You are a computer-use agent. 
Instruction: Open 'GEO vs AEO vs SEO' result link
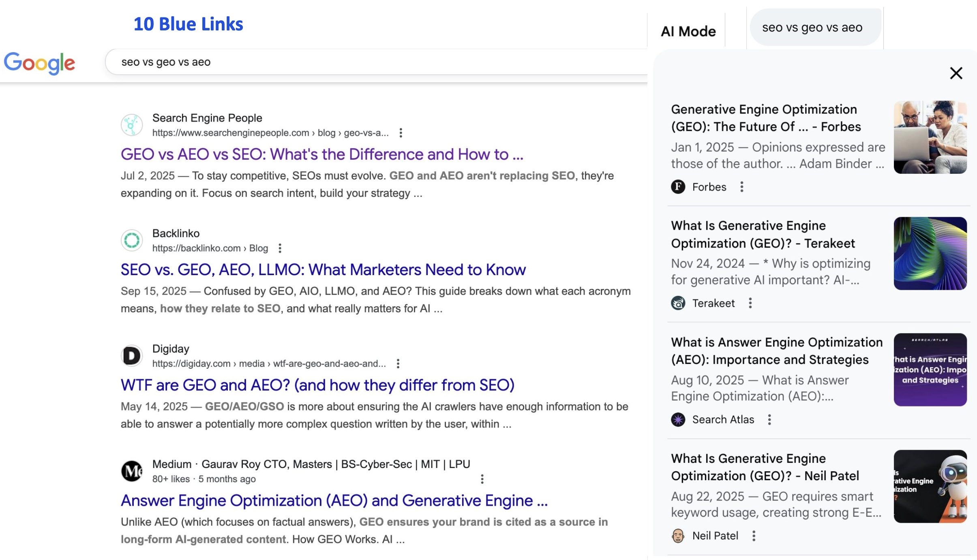pyautogui.click(x=321, y=154)
